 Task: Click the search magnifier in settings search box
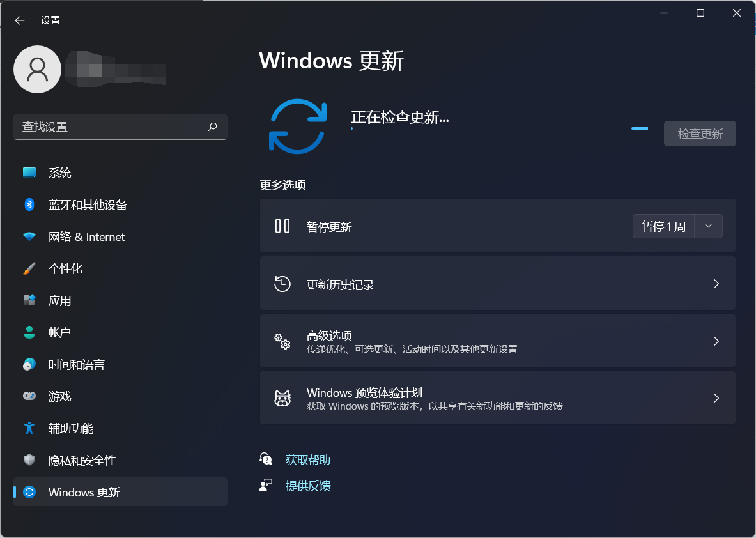[212, 127]
